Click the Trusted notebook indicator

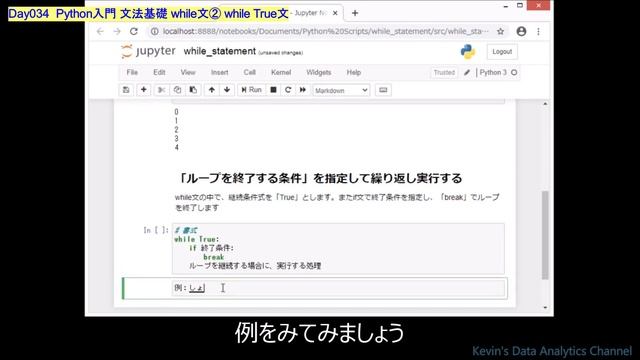[444, 72]
